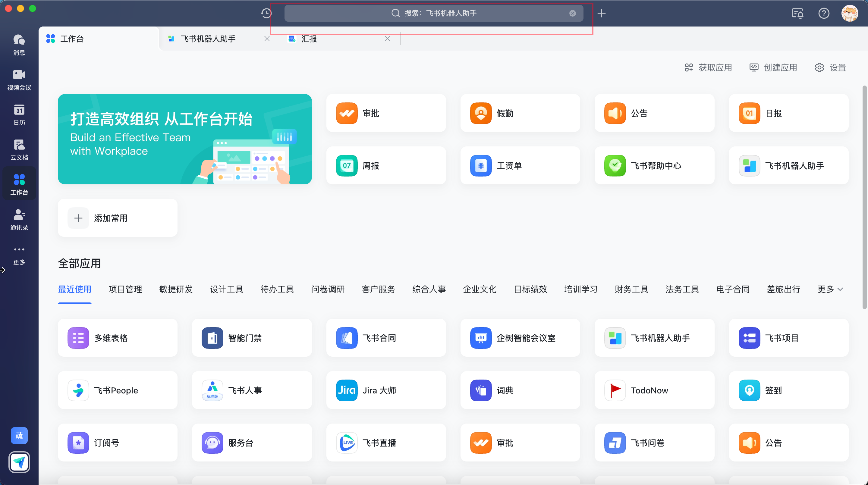Close the 汇报 tab

(388, 39)
